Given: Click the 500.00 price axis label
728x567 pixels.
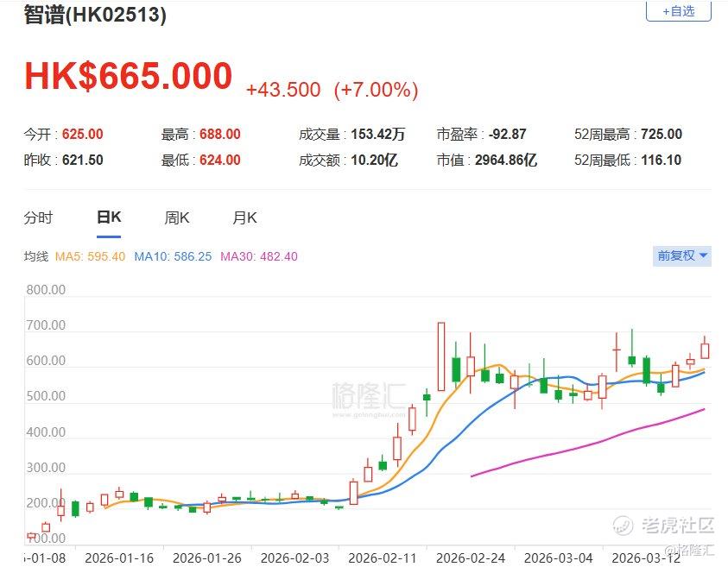Looking at the screenshot, I should (46, 396).
